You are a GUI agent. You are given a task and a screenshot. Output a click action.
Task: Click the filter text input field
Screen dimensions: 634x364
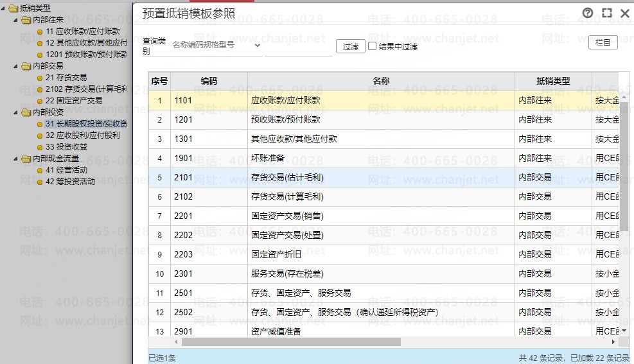[299, 48]
